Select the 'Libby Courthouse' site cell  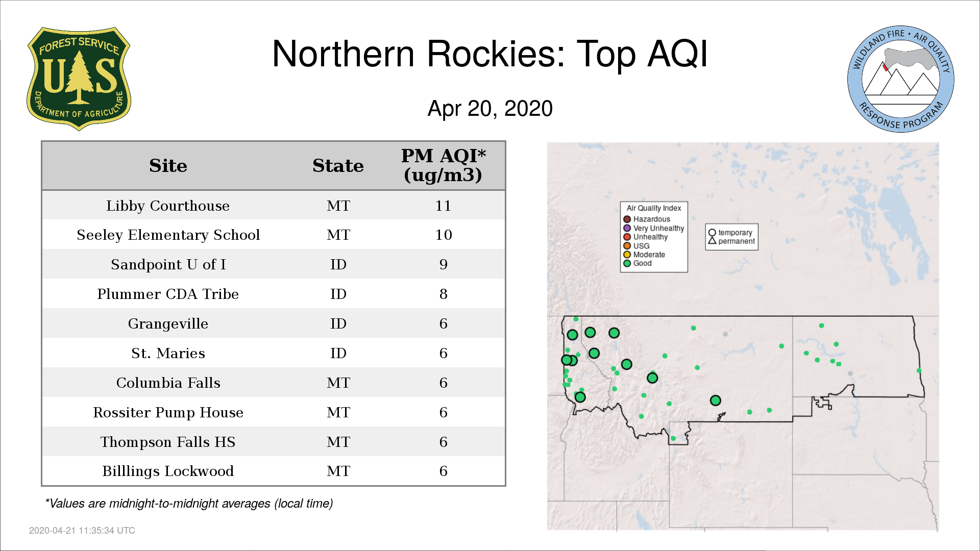168,206
